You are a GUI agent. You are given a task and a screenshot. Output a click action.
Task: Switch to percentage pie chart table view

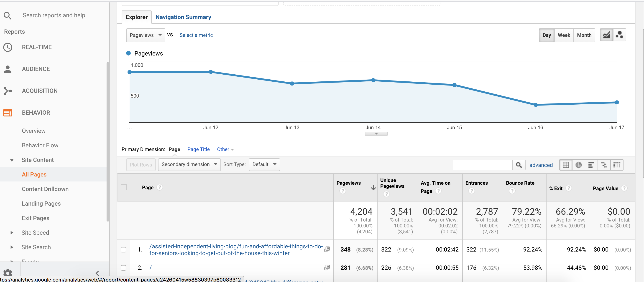[579, 165]
